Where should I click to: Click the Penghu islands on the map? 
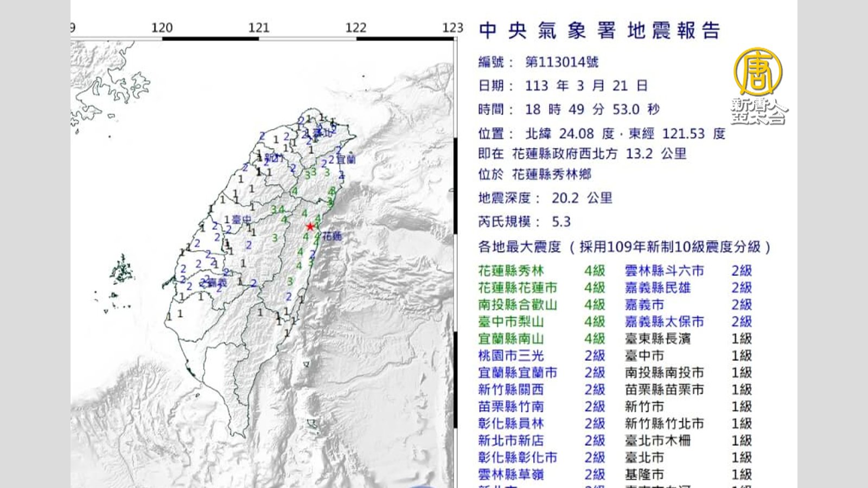122,269
